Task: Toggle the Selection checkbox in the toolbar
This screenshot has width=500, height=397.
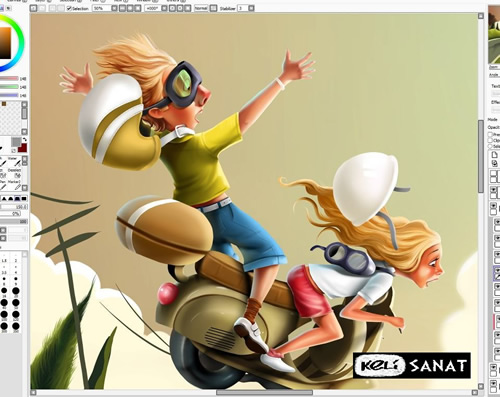Action: coord(69,8)
